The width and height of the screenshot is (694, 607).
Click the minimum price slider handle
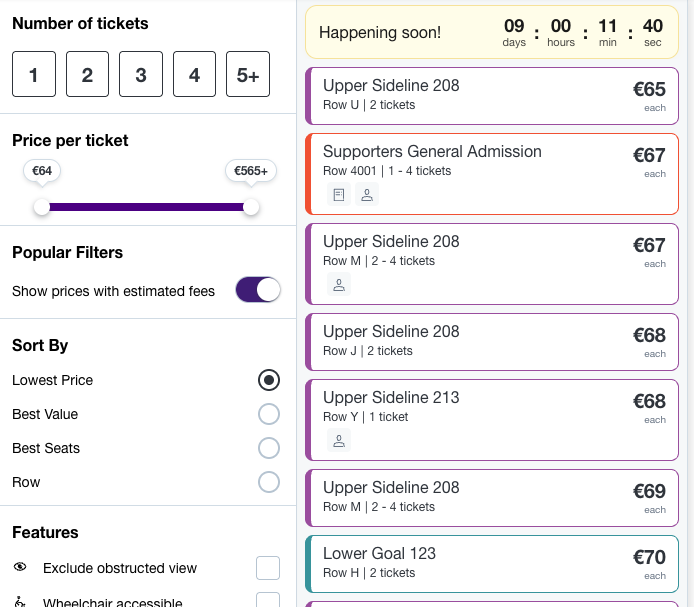click(x=42, y=207)
